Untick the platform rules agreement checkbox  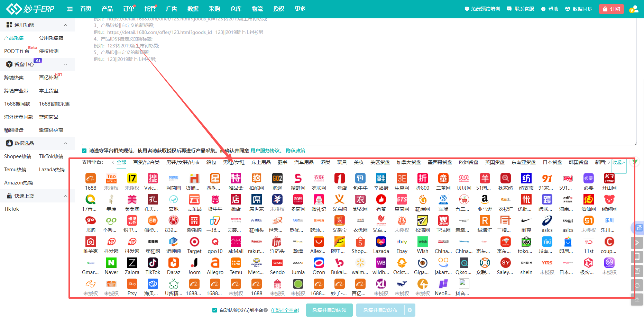(84, 151)
